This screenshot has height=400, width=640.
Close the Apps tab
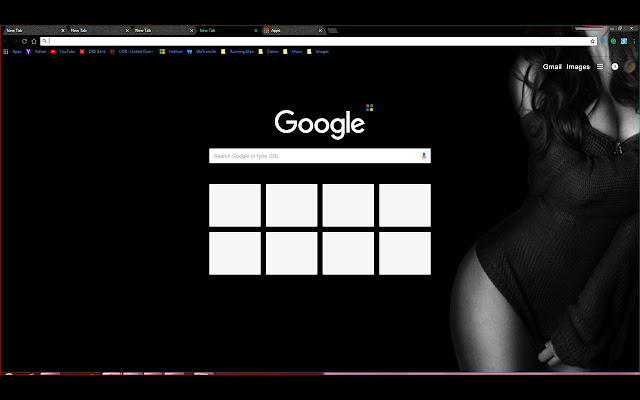coord(320,31)
